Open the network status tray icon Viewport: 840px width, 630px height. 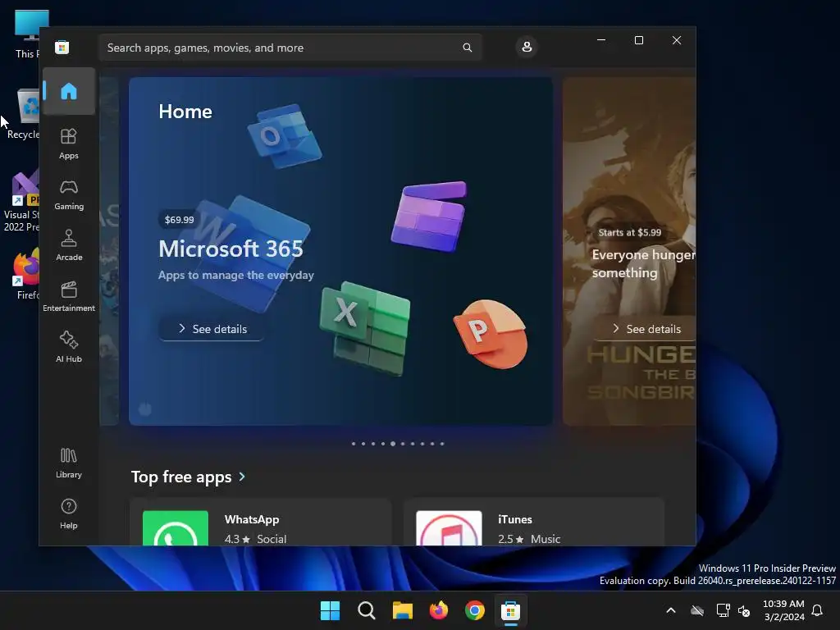coord(724,610)
